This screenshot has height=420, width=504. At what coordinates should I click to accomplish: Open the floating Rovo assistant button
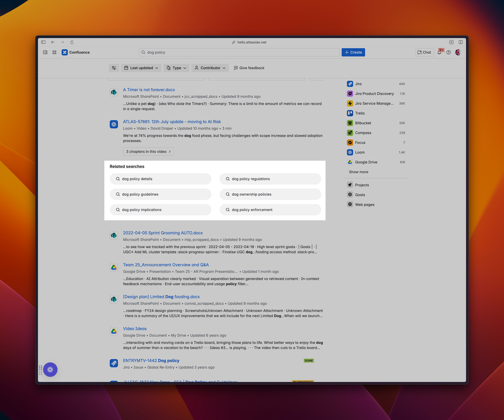50,370
